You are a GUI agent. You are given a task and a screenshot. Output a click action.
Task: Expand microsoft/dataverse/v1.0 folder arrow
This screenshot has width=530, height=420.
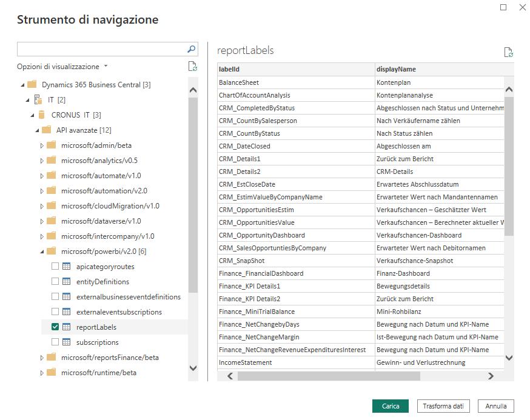[42, 221]
